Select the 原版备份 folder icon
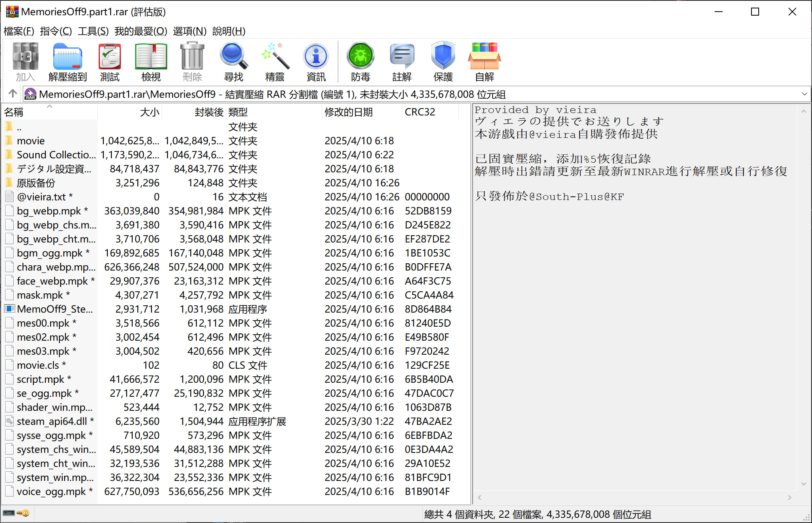This screenshot has width=812, height=523. [9, 183]
